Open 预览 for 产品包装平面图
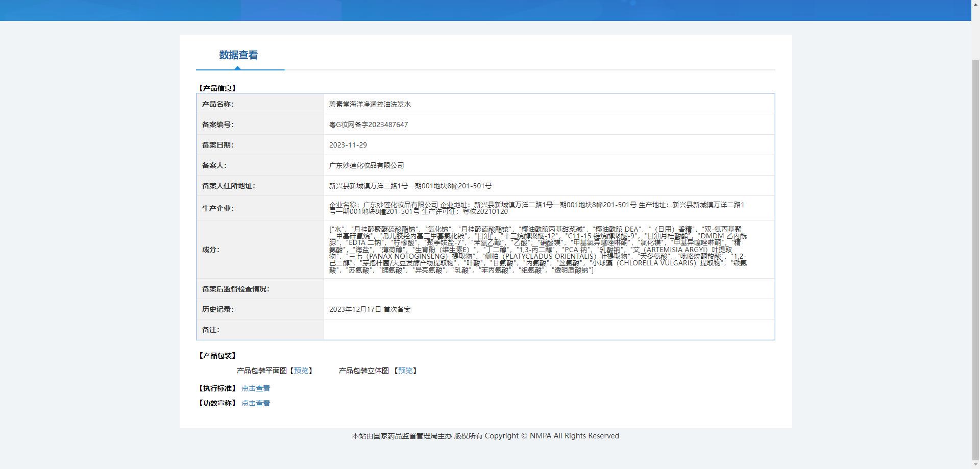This screenshot has height=469, width=980. [x=301, y=371]
